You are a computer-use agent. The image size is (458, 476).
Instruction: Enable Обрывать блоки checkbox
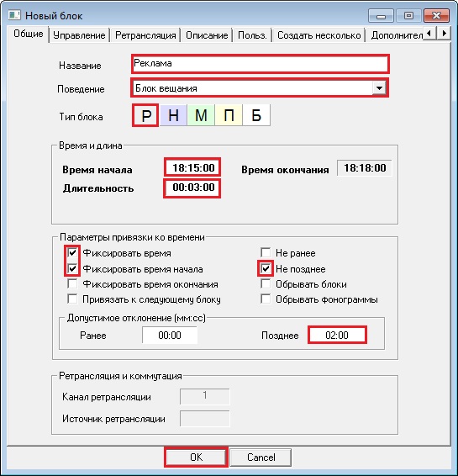(x=266, y=284)
